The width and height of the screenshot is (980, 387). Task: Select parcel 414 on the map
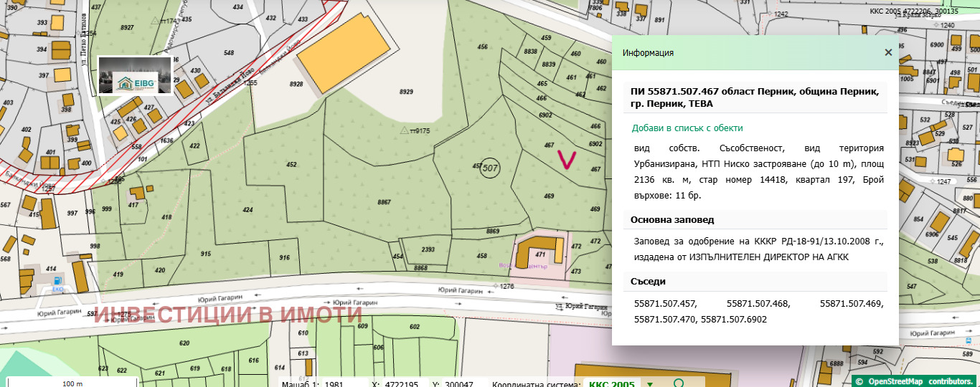point(51,268)
